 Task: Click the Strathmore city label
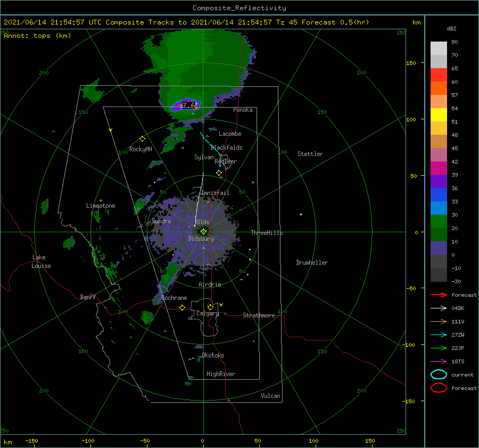(259, 315)
